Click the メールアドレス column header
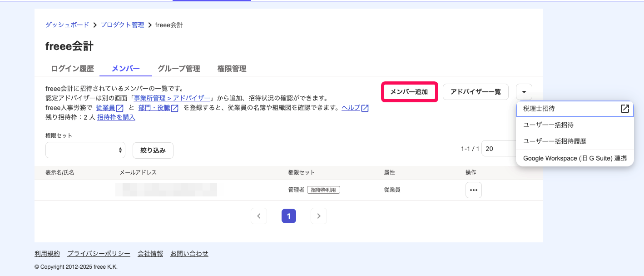 138,173
